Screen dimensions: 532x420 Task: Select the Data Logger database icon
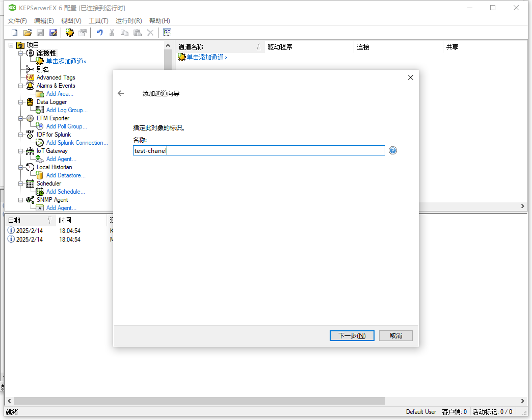point(30,102)
